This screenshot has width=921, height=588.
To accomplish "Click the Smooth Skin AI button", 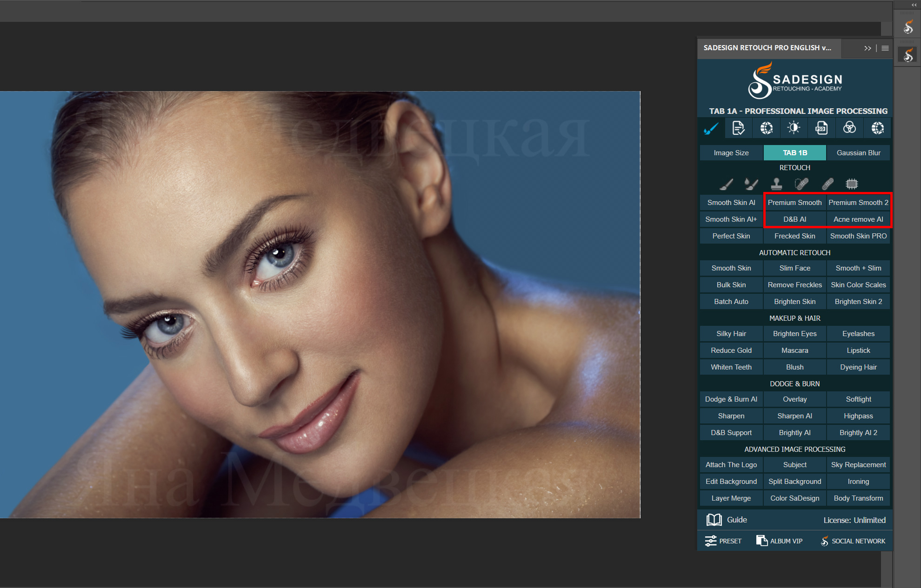I will 731,203.
